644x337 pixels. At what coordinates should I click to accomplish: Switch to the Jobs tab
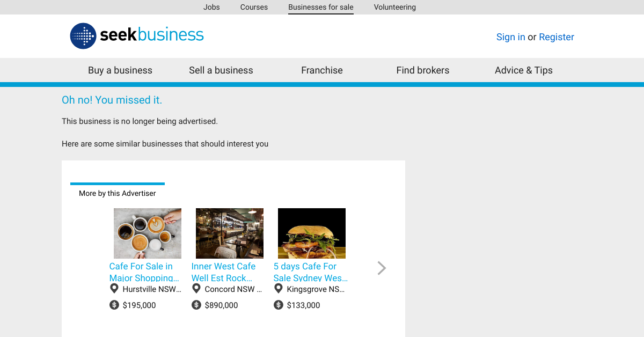(211, 7)
